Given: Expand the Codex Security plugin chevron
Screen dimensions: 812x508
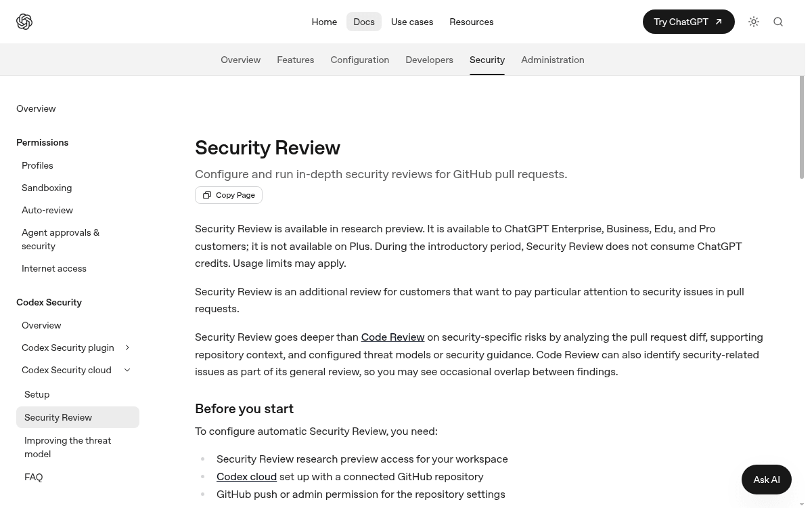Looking at the screenshot, I should click(x=127, y=347).
